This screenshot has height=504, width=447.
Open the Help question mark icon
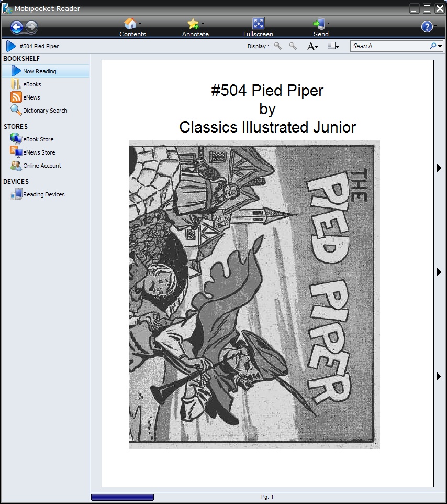click(x=427, y=27)
